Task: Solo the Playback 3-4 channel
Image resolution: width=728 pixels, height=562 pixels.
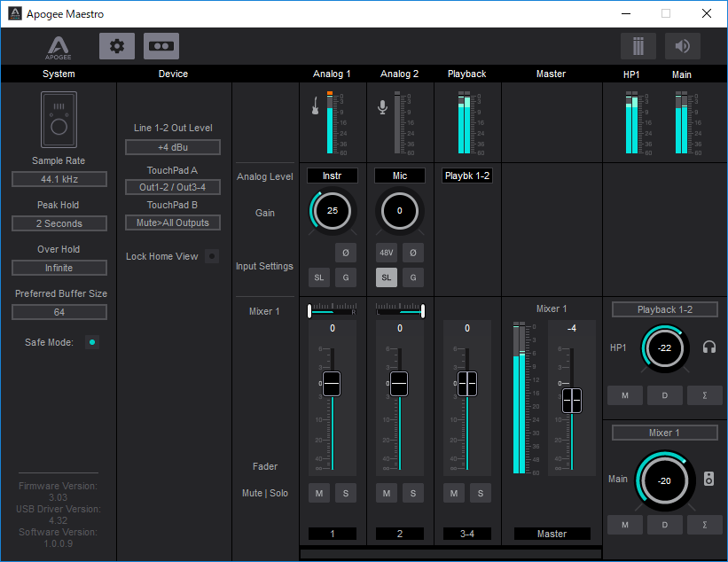Action: click(481, 494)
